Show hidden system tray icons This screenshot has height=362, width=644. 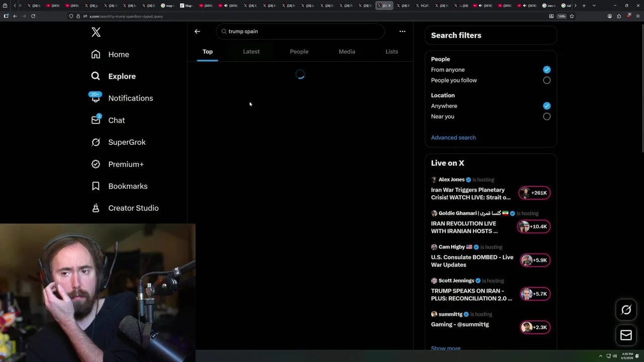tap(600, 356)
